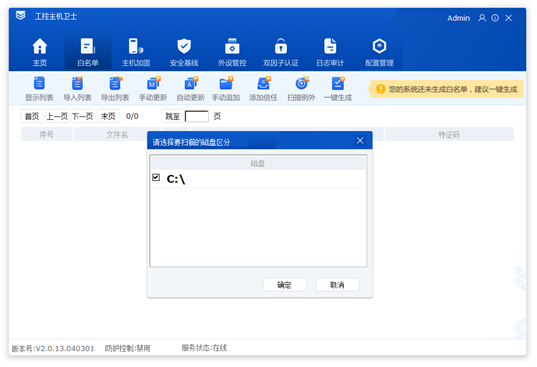
Task: Select the C:\ drive row text
Action: [176, 179]
